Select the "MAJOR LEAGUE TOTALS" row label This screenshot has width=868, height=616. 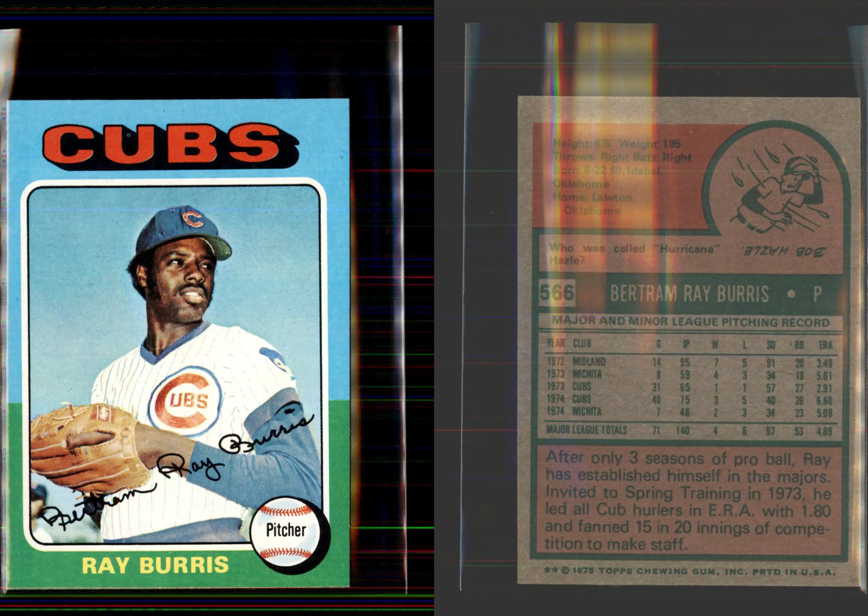point(587,430)
